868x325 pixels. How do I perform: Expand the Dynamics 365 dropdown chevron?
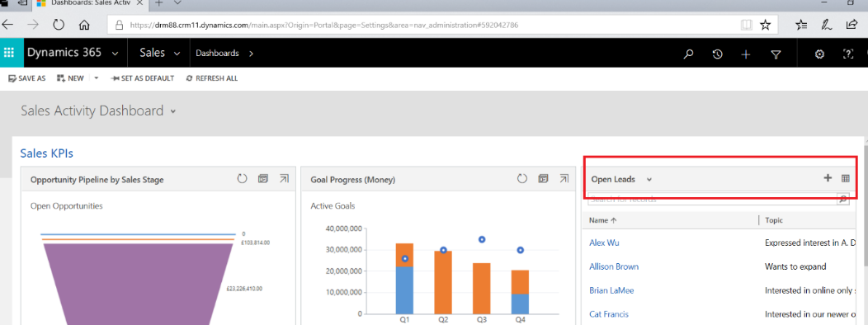click(x=116, y=54)
